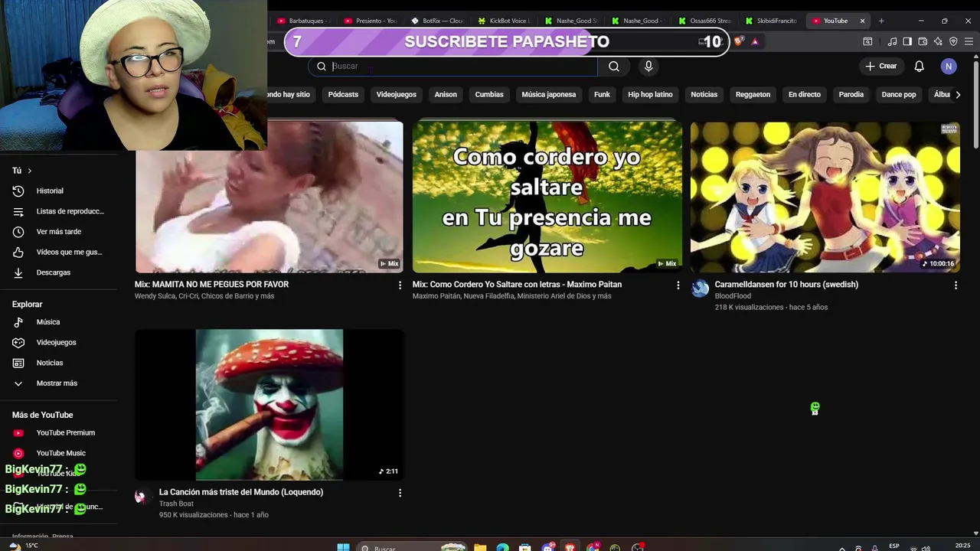Open Trash Boat channel name
980x551 pixels.
[x=176, y=504]
